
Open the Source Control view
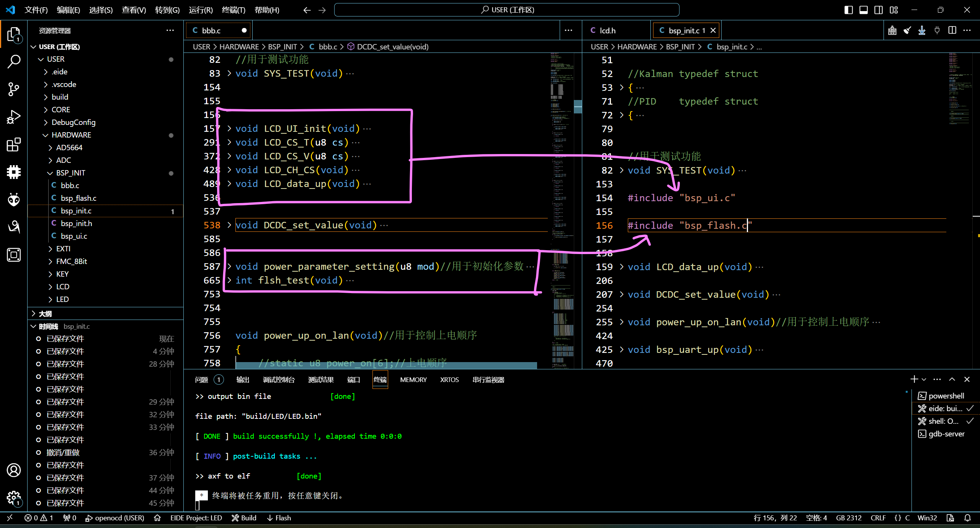(14, 89)
